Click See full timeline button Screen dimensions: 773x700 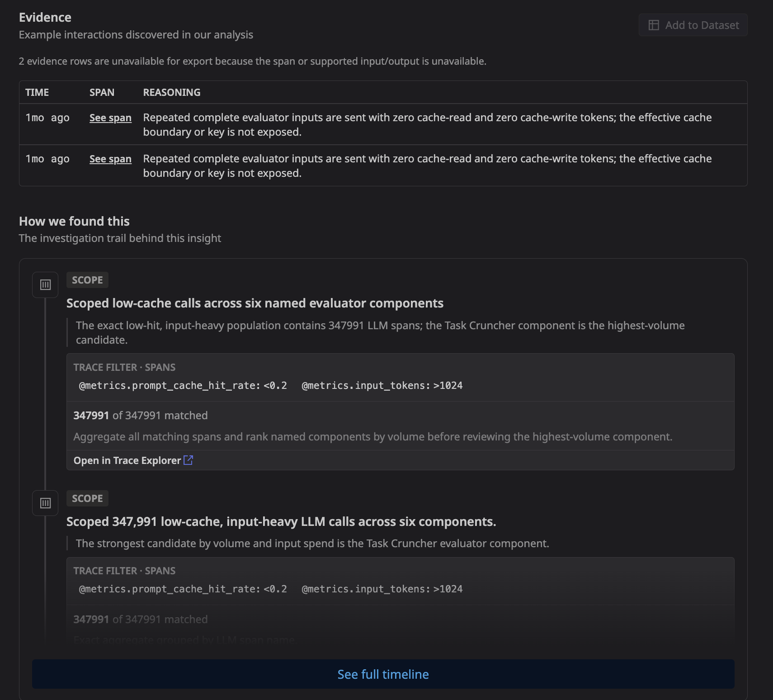point(383,674)
